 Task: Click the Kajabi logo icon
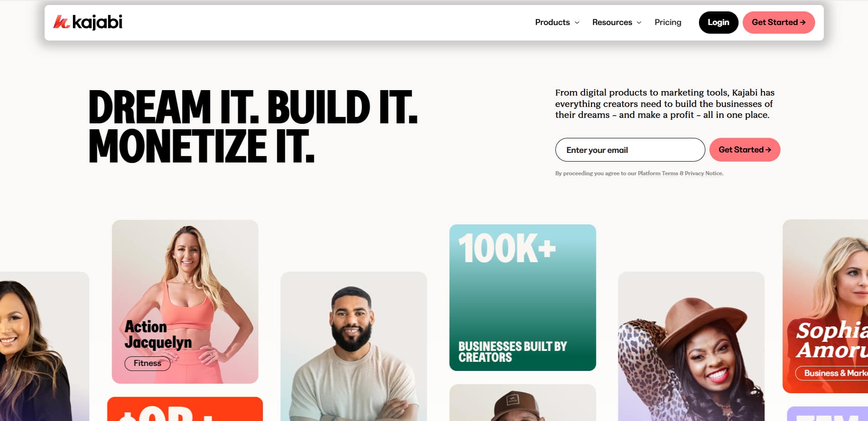pos(61,22)
